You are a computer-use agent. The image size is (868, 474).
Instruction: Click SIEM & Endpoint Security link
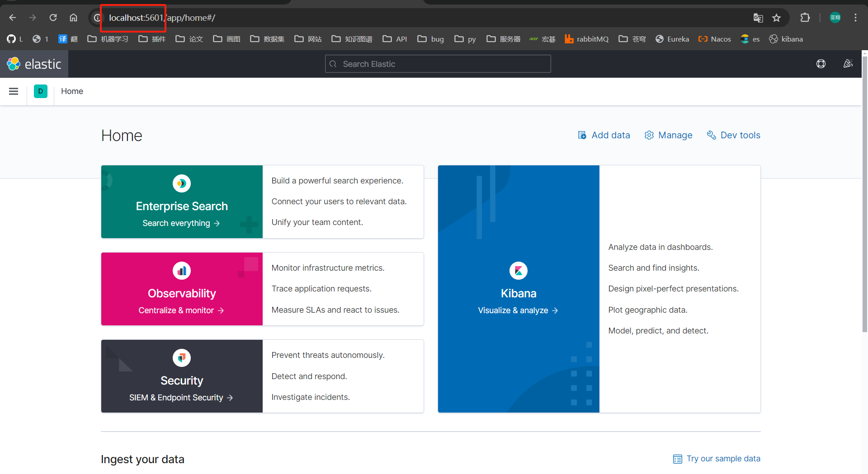[x=181, y=398]
